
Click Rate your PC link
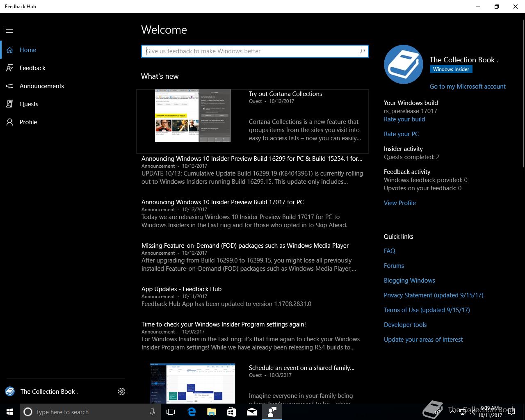coord(401,134)
